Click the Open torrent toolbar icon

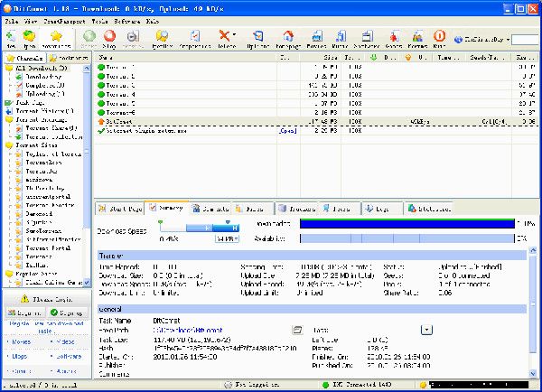coord(29,36)
